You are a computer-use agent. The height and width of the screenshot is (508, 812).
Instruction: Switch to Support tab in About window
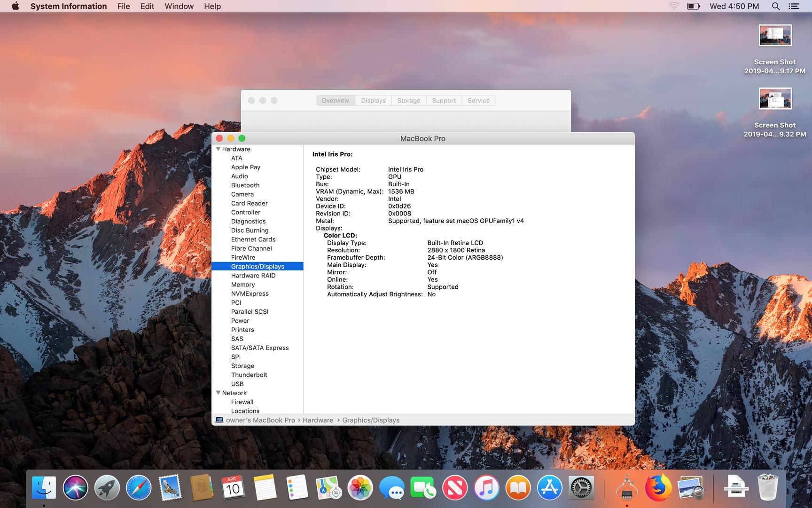click(x=444, y=101)
